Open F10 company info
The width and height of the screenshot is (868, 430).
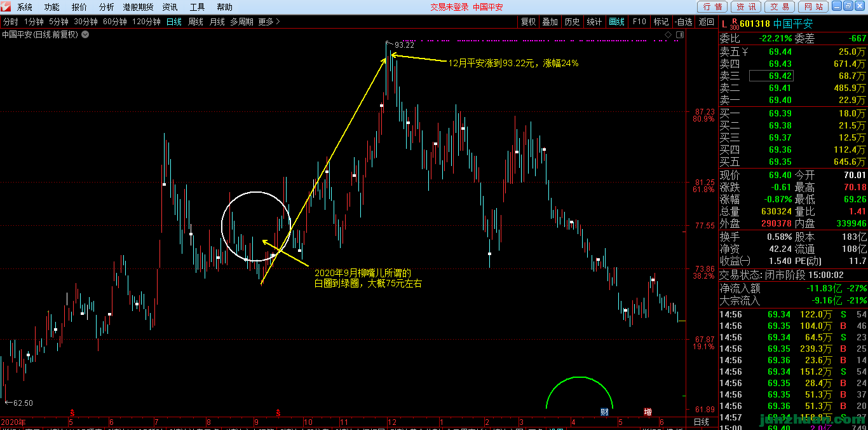tap(639, 22)
